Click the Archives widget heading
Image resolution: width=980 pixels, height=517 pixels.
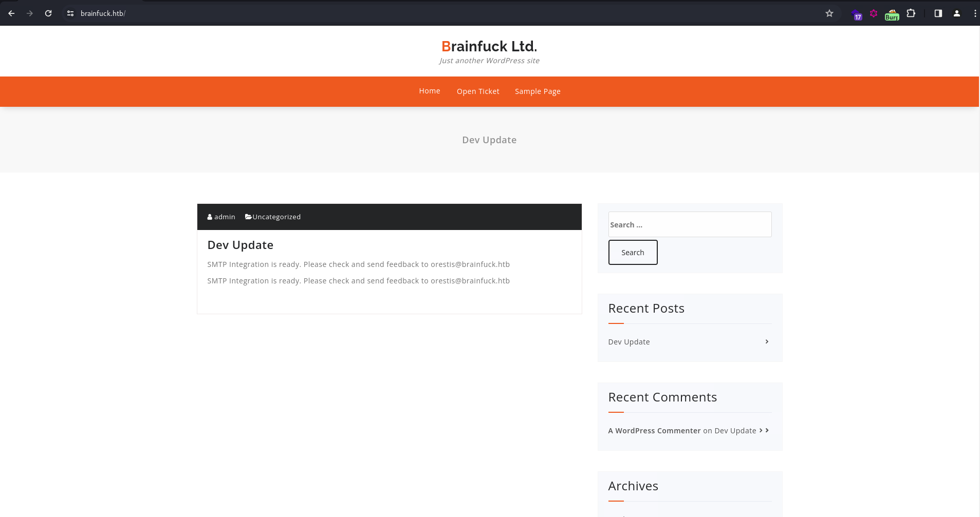coord(633,486)
